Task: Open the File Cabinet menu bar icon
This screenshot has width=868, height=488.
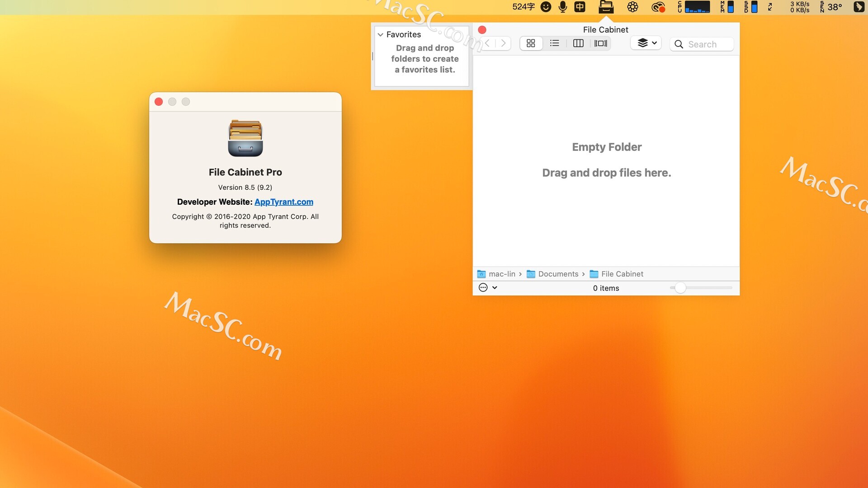Action: tap(606, 7)
